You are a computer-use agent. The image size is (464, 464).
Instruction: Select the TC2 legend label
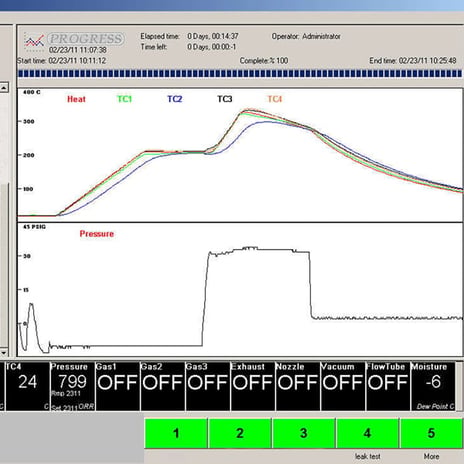175,99
